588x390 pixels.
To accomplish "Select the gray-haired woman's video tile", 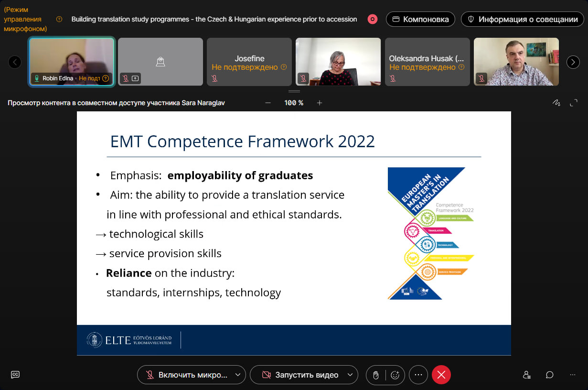I will pyautogui.click(x=338, y=62).
